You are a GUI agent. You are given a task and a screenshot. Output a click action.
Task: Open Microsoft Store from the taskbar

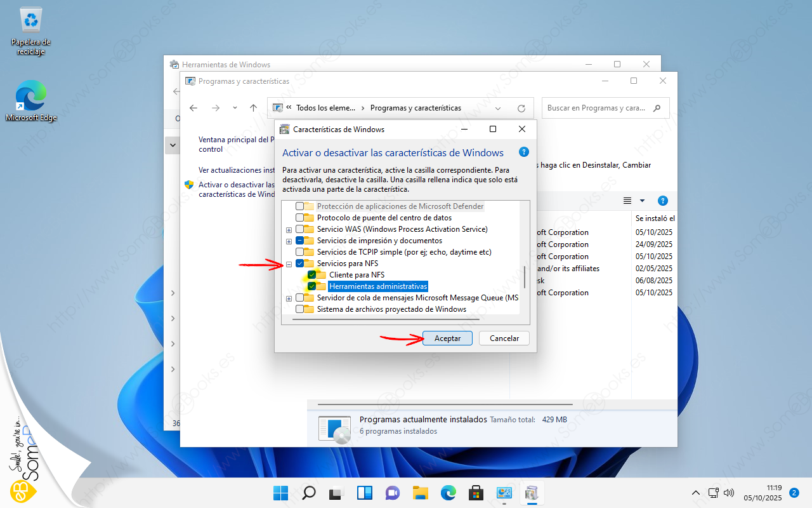pos(476,493)
